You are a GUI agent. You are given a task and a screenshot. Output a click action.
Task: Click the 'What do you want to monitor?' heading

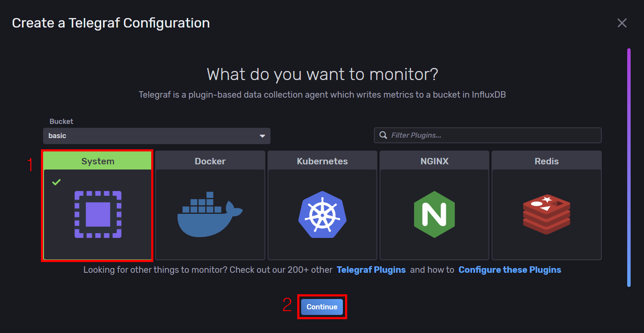(x=322, y=74)
